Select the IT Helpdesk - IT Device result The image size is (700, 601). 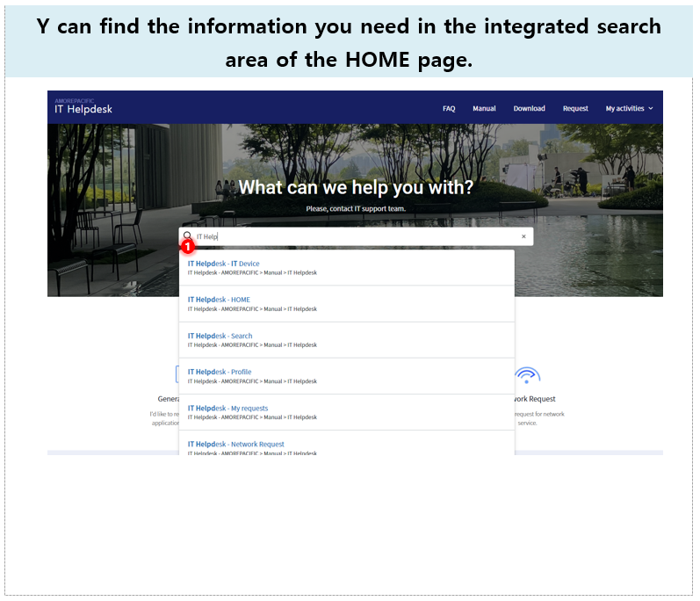pos(346,267)
